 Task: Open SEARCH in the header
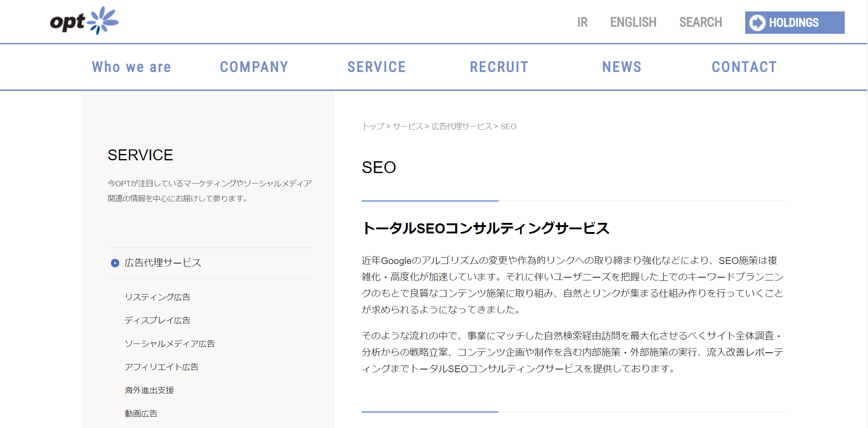(700, 22)
